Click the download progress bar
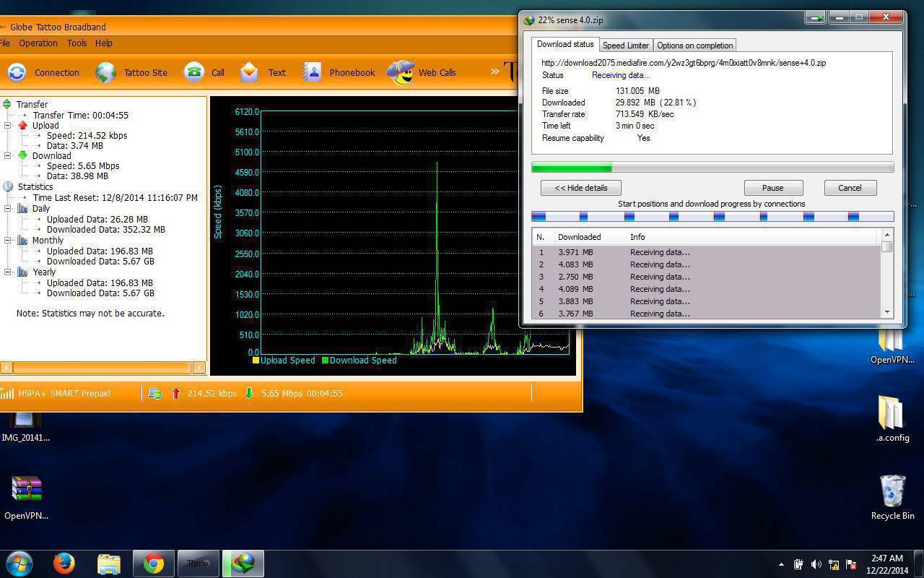924x578 pixels. tap(712, 167)
